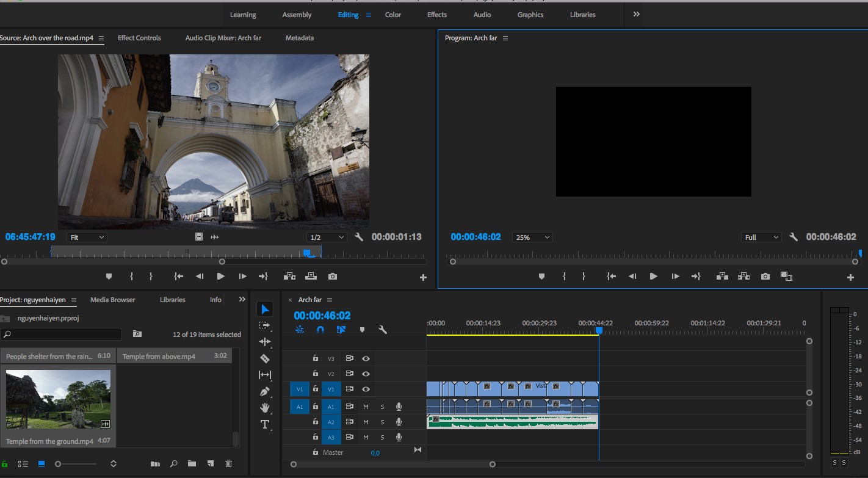Select the Pen tool in the toolbar

(x=265, y=391)
